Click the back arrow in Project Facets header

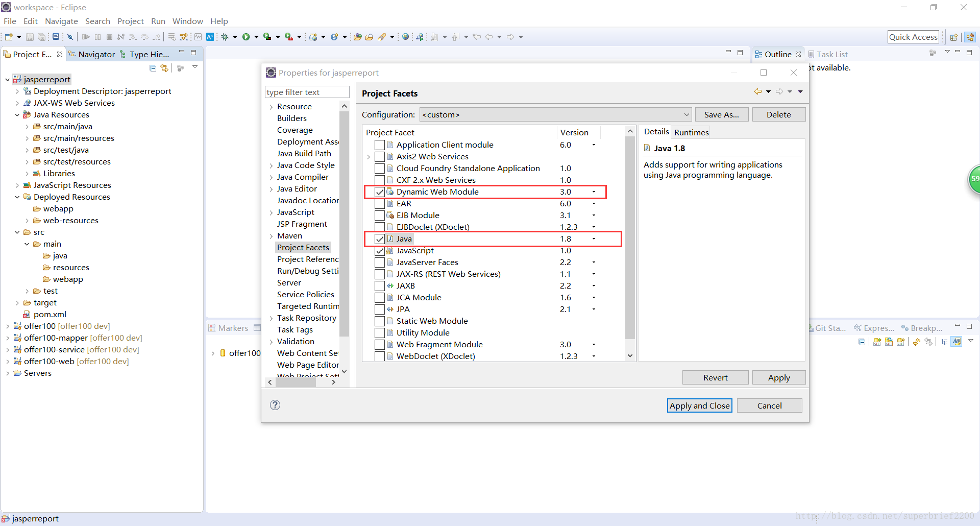coord(758,91)
